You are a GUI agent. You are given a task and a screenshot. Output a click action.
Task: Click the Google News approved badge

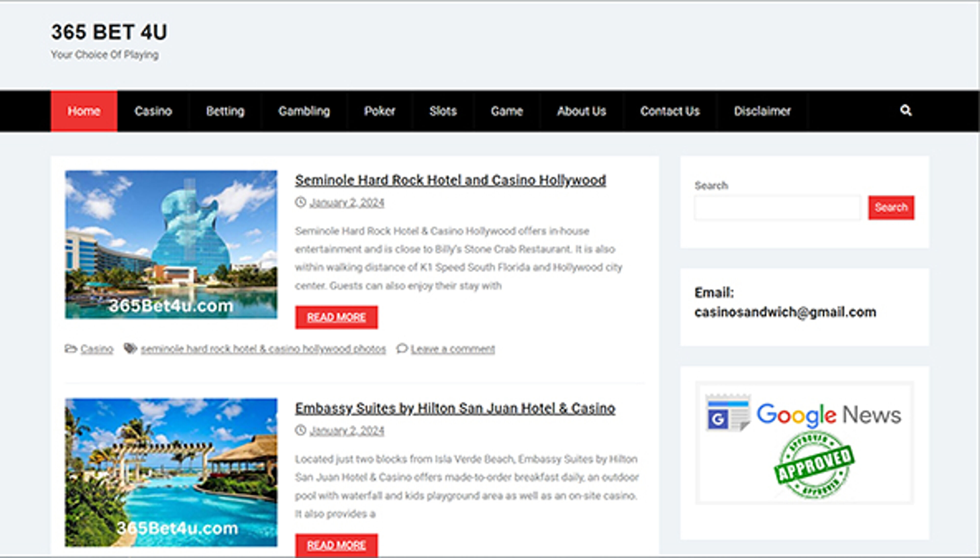[x=804, y=443]
